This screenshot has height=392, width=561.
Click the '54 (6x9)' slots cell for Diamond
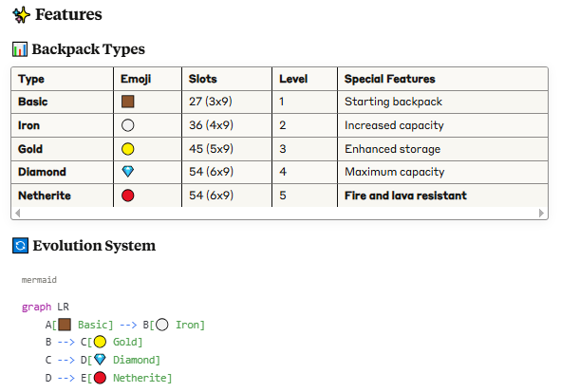click(x=211, y=172)
